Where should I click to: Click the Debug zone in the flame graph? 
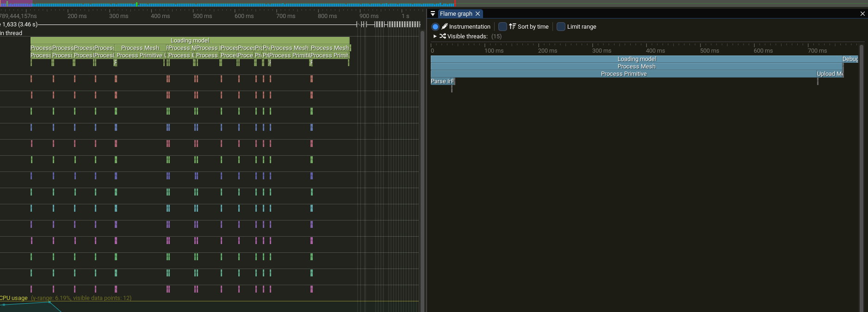point(850,59)
